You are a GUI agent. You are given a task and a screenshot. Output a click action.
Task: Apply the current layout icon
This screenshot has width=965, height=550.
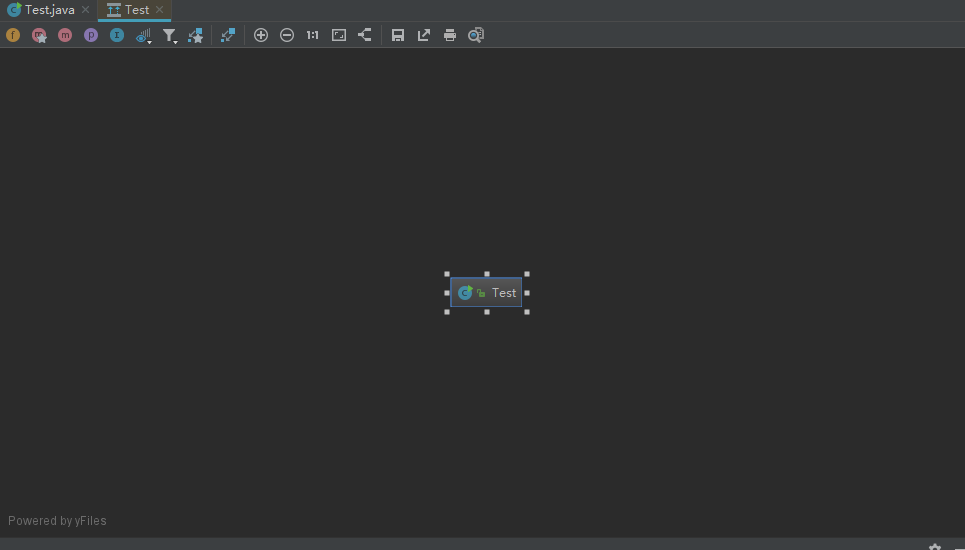click(x=365, y=35)
